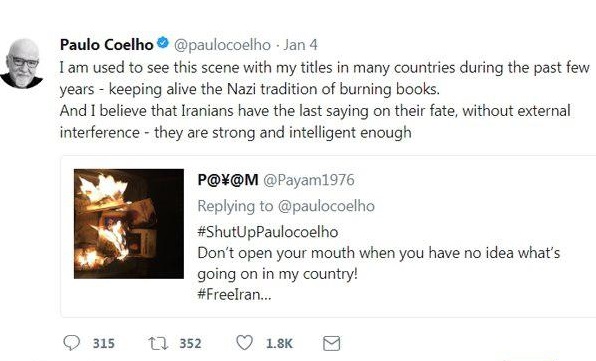Click @paulocoelho in the Replying to line
596x361 pixels.
coord(326,206)
